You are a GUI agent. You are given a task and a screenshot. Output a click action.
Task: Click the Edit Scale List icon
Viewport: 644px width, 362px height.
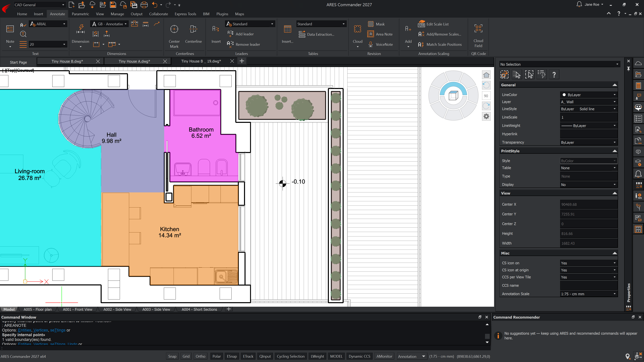421,24
